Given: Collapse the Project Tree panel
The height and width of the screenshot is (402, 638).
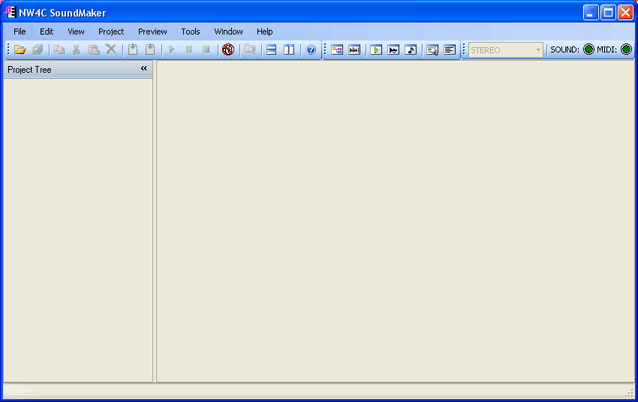Looking at the screenshot, I should (x=144, y=69).
